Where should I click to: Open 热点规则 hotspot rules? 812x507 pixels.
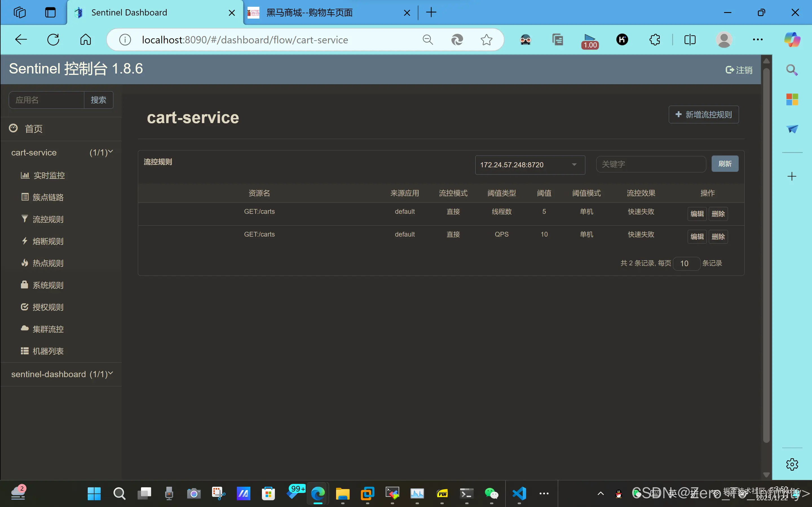[48, 263]
